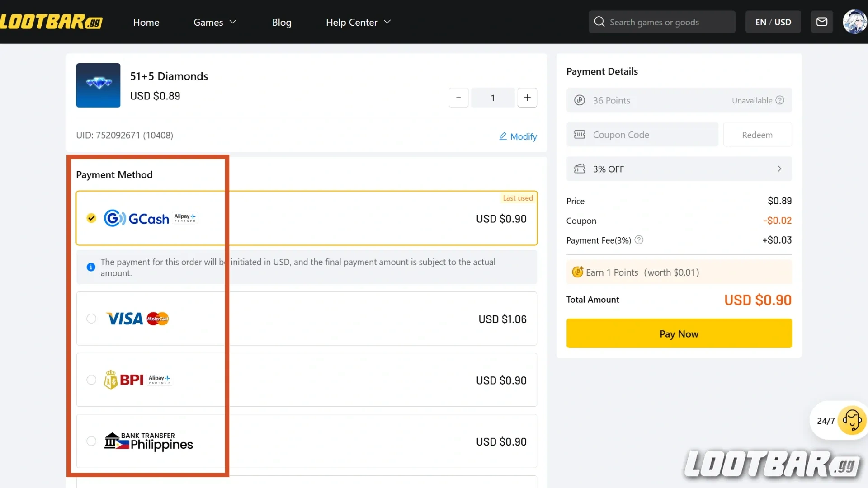Viewport: 868px width, 488px height.
Task: Open the 24/7 customer support chat
Action: 840,420
